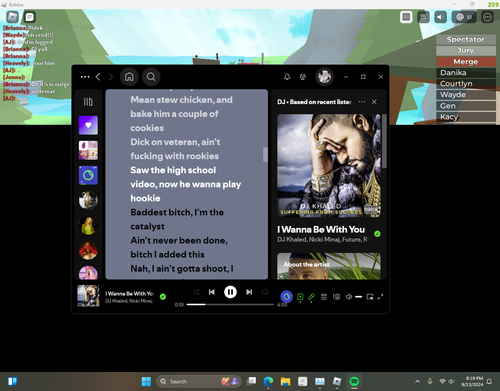Click lyric line 'Ain't never been done,'
This screenshot has width=500, height=391.
pyautogui.click(x=179, y=240)
